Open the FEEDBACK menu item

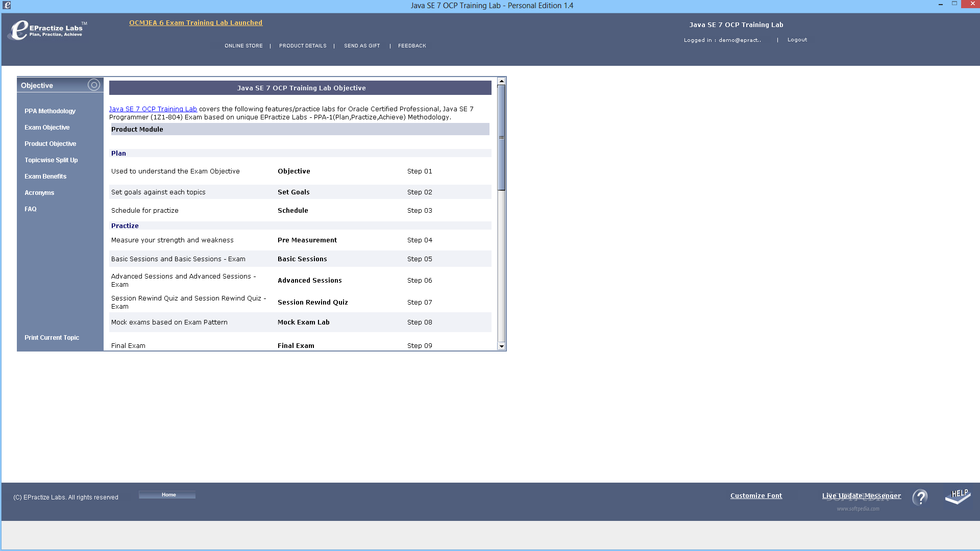(x=412, y=46)
